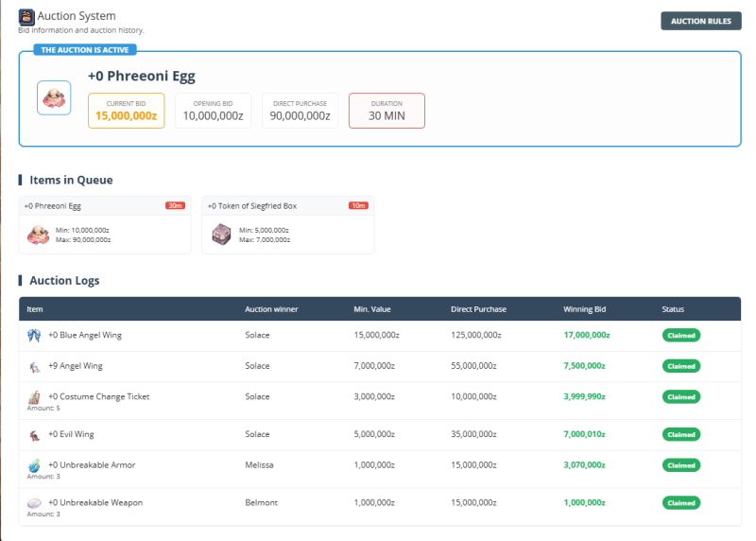Click the +0 Blue Angel Wing item name
Image resolution: width=756 pixels, height=541 pixels.
85,335
